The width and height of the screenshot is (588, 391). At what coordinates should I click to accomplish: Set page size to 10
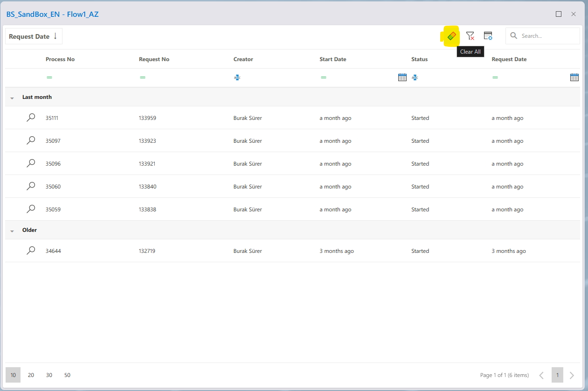13,375
